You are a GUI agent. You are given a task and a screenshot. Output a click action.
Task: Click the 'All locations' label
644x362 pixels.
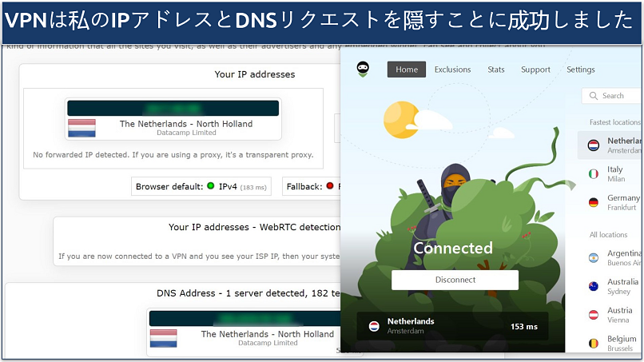coord(608,235)
